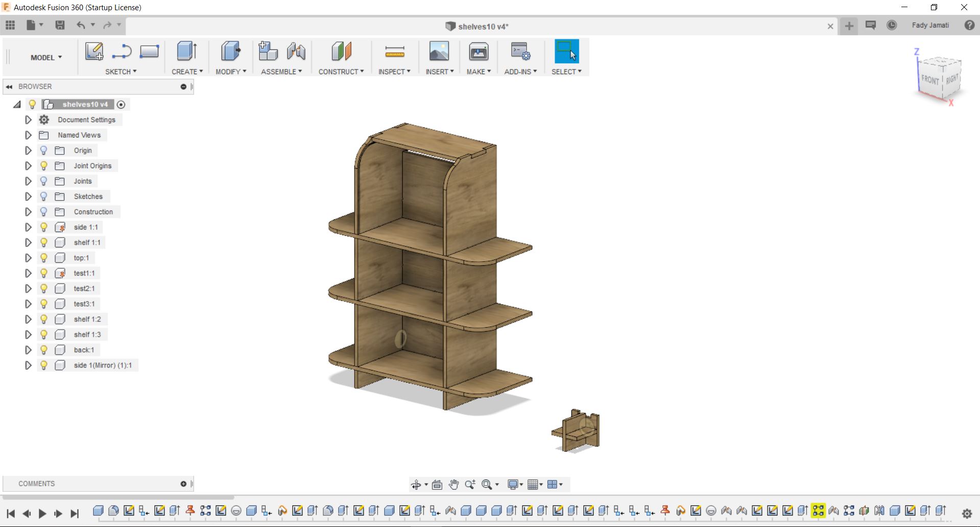Toggle visibility bulb for Joint Origins
Viewport: 980px width, 527px height.
click(44, 166)
